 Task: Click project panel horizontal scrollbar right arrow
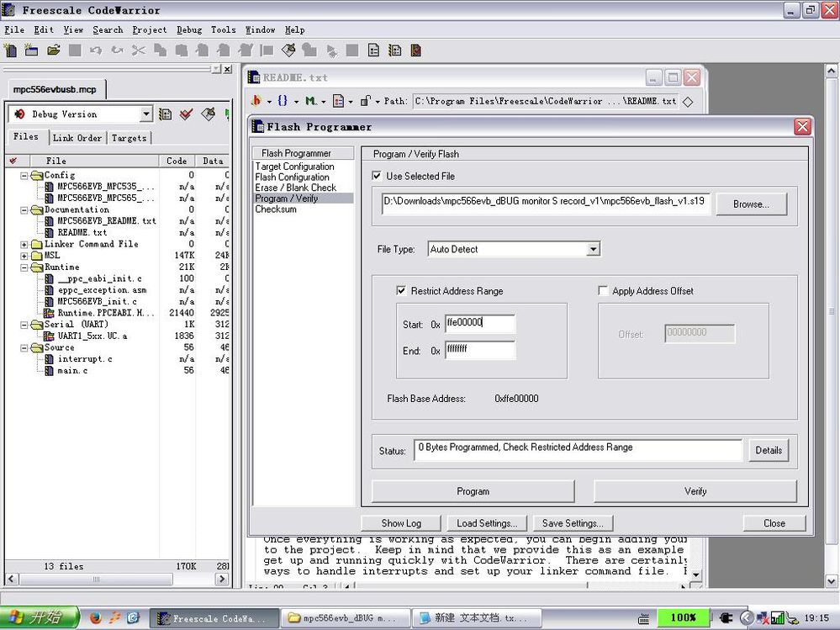(222, 579)
